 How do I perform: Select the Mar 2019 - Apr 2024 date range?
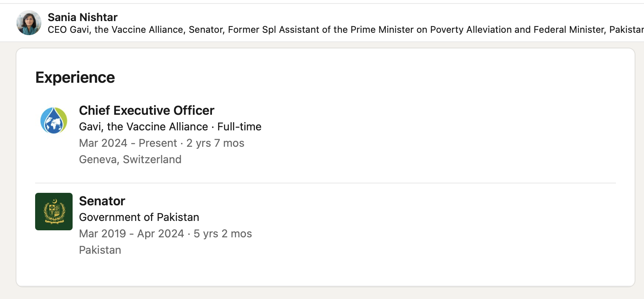(x=132, y=233)
